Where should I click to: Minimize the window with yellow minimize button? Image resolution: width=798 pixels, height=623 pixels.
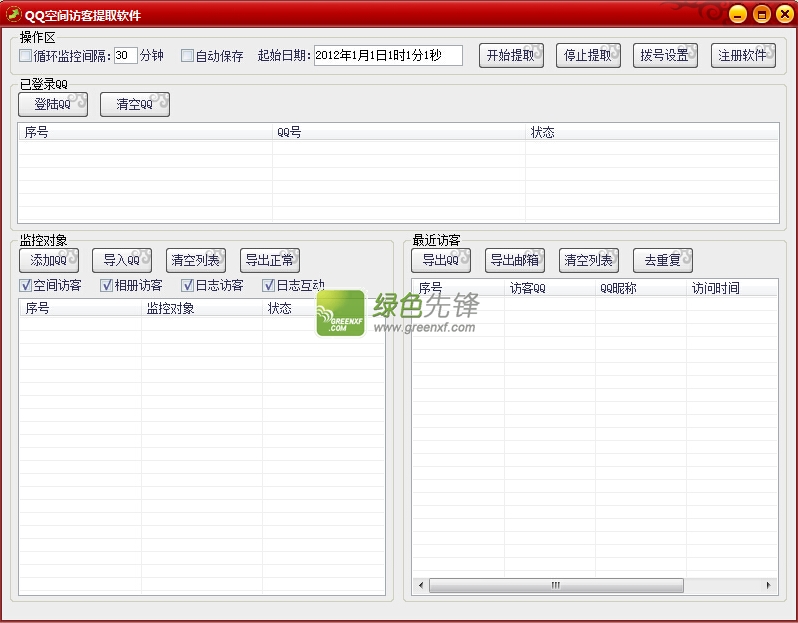737,14
